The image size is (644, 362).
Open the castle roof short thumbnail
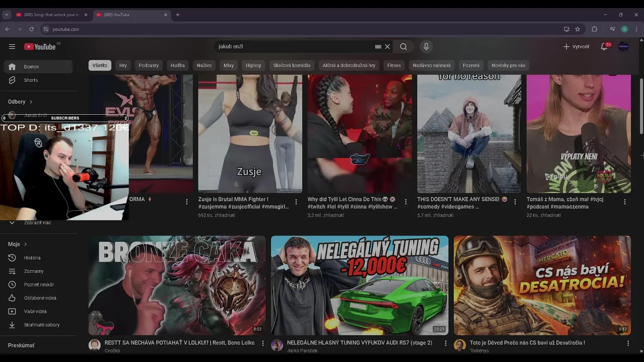(x=469, y=134)
